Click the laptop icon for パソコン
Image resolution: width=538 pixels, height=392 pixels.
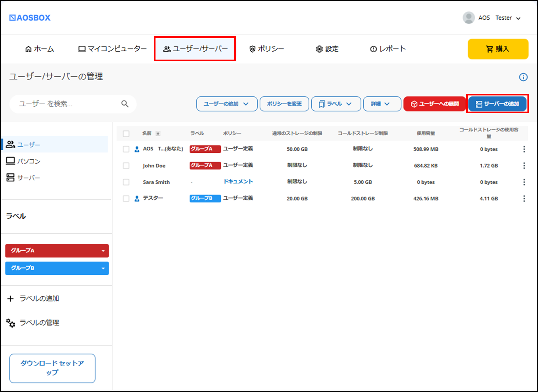coord(11,161)
